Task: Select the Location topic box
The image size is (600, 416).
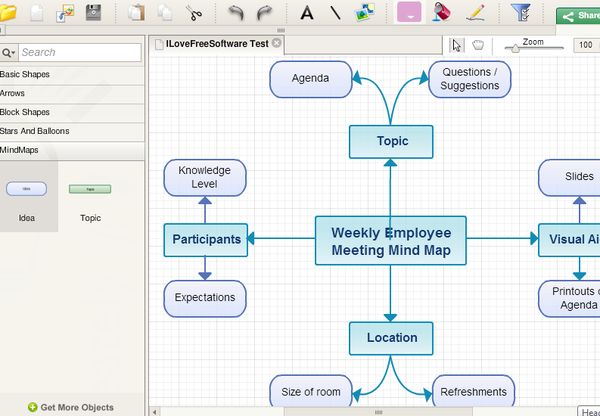Action: coord(391,338)
